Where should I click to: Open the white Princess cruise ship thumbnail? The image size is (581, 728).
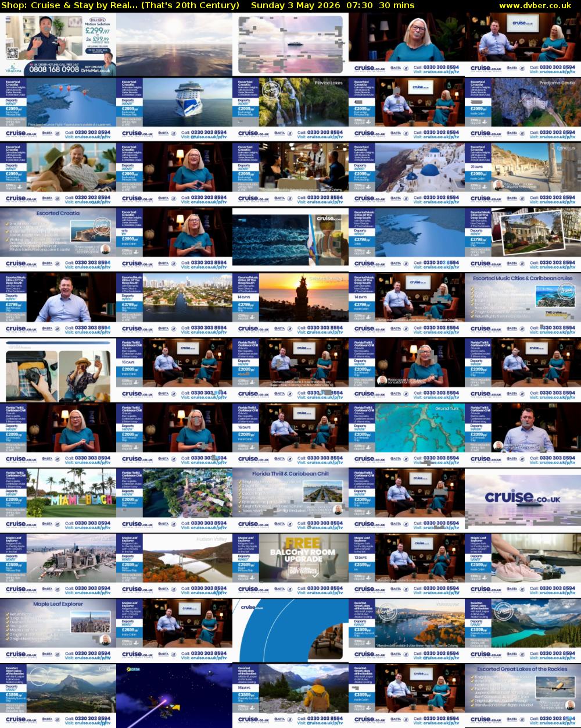[x=174, y=110]
